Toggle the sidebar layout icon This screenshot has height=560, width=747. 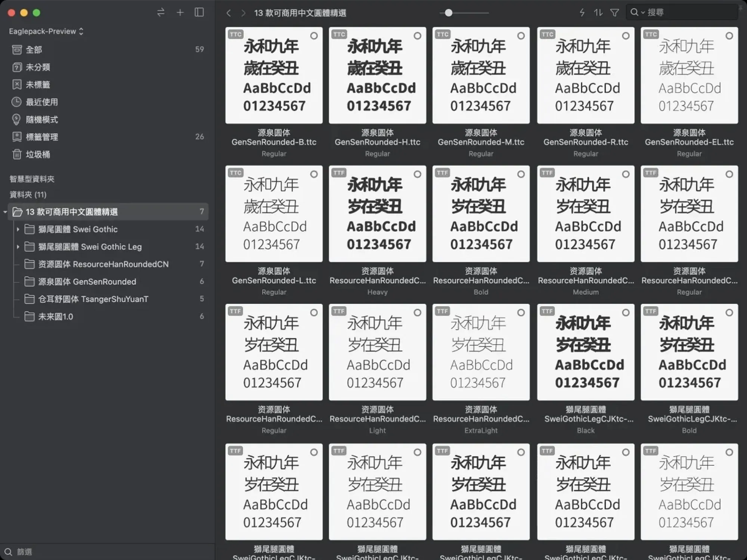tap(199, 12)
